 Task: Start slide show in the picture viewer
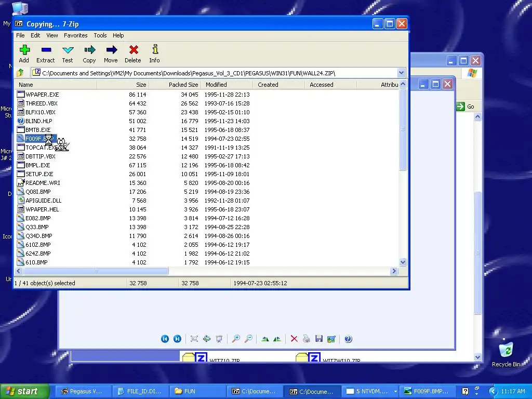[x=219, y=339]
